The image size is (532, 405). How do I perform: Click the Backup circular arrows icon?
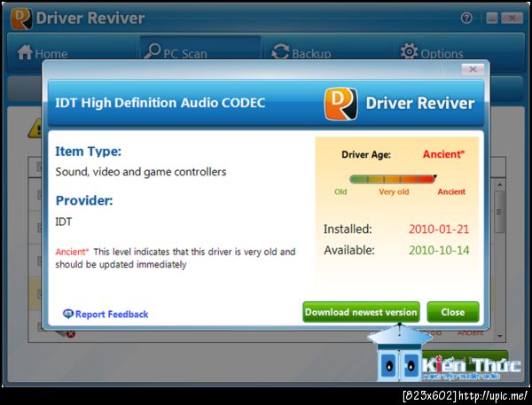point(280,52)
